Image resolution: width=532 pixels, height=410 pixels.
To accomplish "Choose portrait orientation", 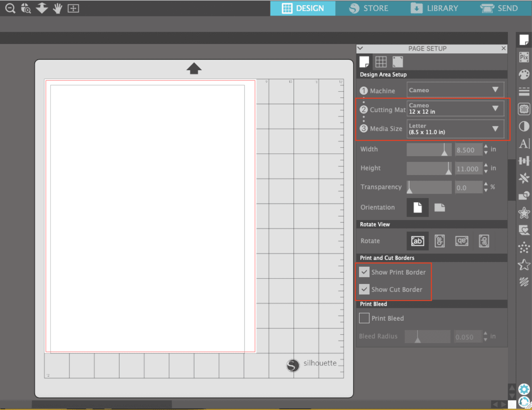I will click(x=417, y=207).
